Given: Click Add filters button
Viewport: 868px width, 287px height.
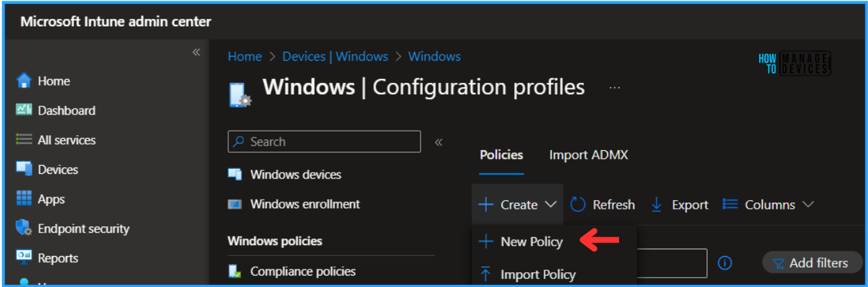Looking at the screenshot, I should [x=812, y=263].
